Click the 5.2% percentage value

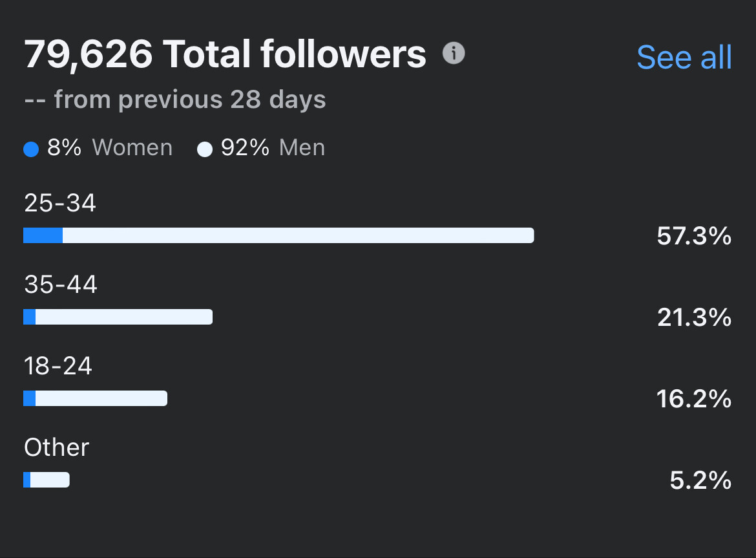click(x=700, y=480)
